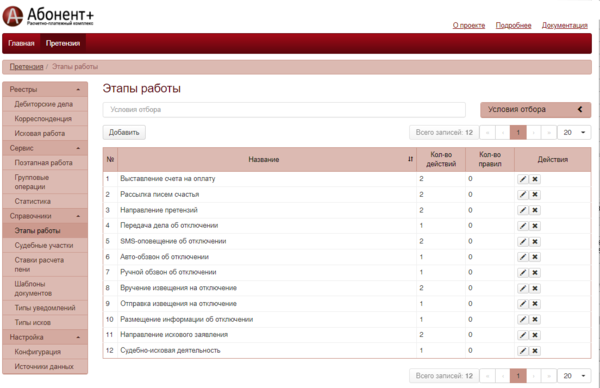Open the 'О проекте' link
This screenshot has width=600, height=388.
(x=469, y=25)
